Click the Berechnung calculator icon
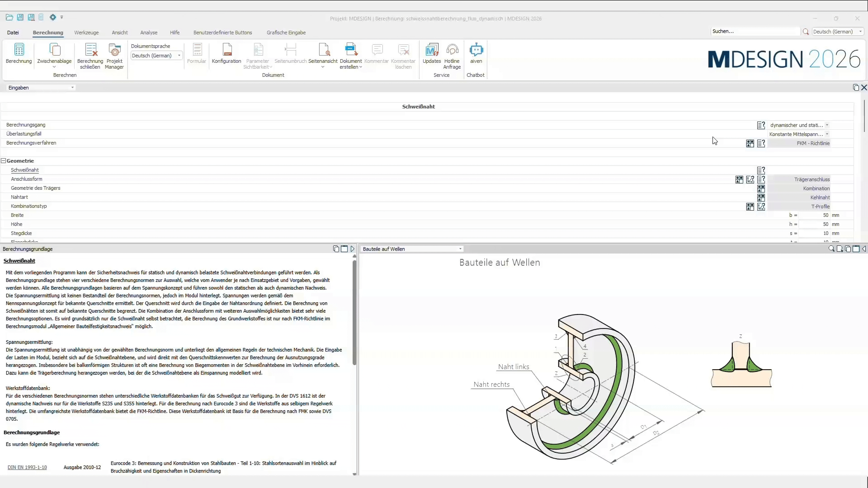Image resolution: width=868 pixels, height=488 pixels. [x=19, y=50]
